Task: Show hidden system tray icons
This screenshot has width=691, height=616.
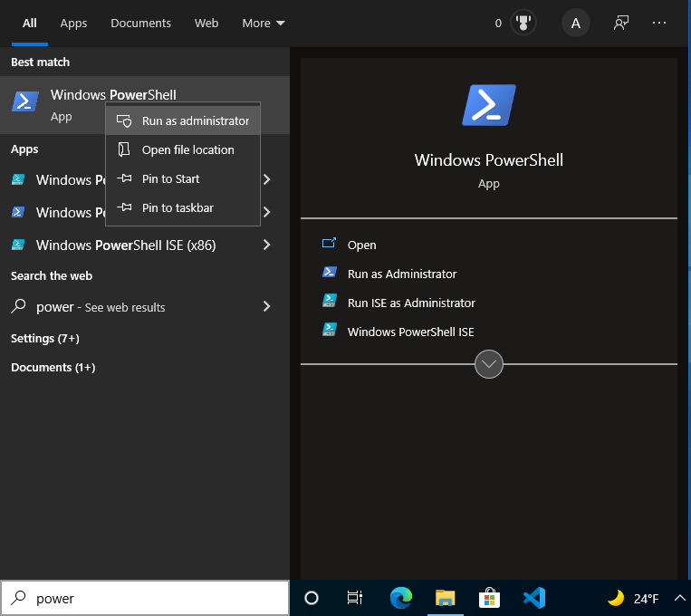Action: click(680, 598)
